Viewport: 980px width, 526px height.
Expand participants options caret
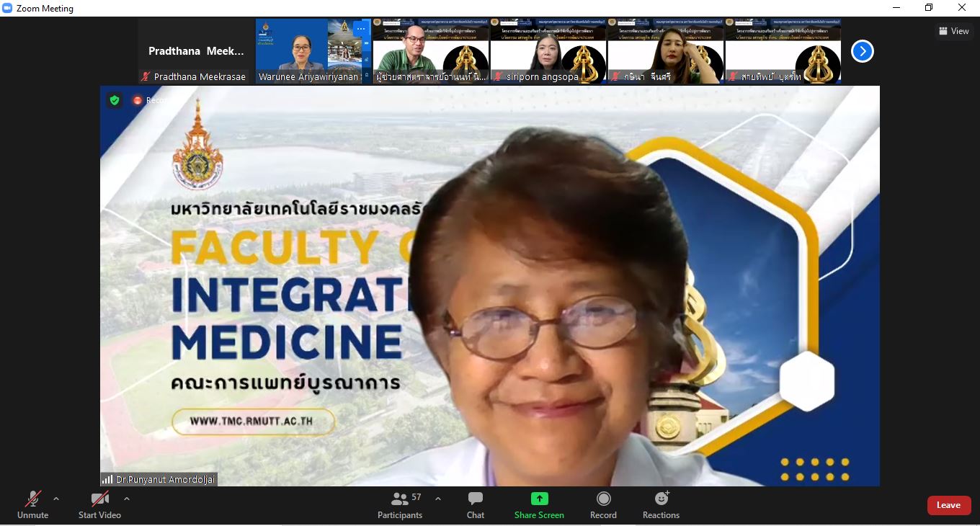coord(437,499)
